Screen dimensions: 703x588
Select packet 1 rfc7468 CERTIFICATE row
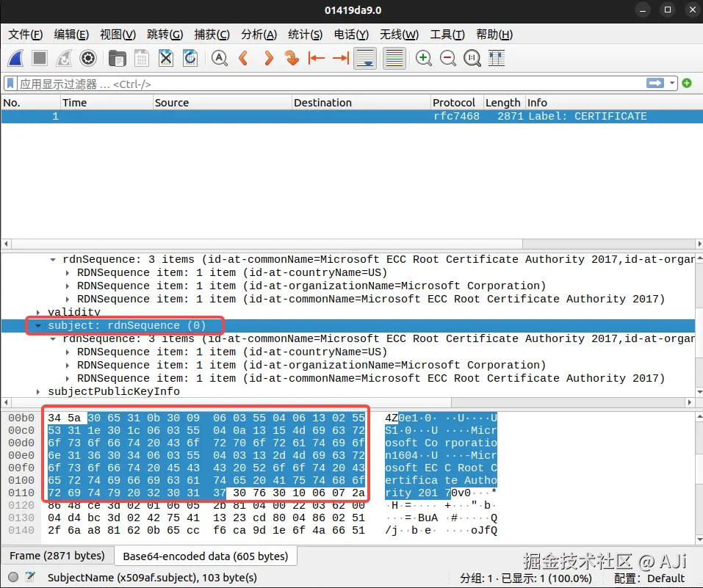pyautogui.click(x=351, y=117)
